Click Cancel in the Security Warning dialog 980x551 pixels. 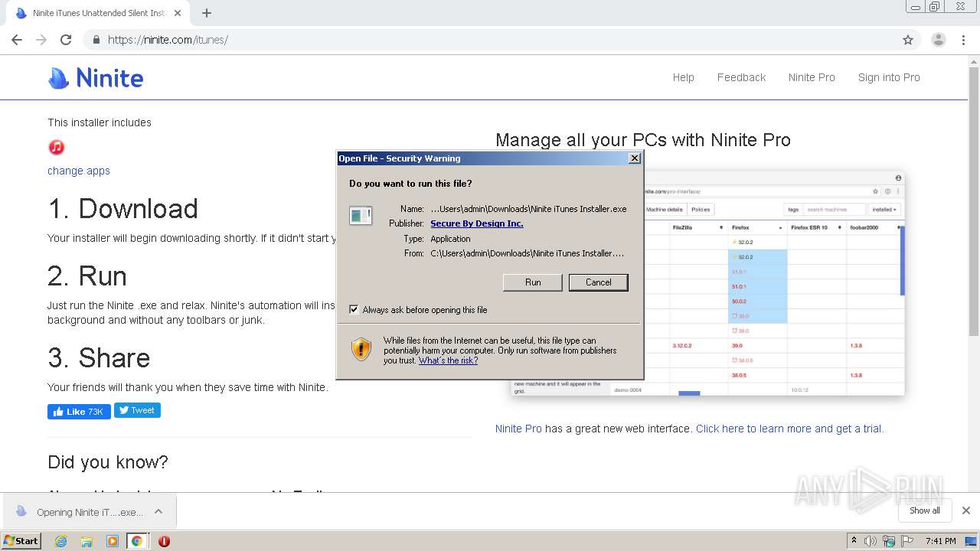click(x=598, y=282)
